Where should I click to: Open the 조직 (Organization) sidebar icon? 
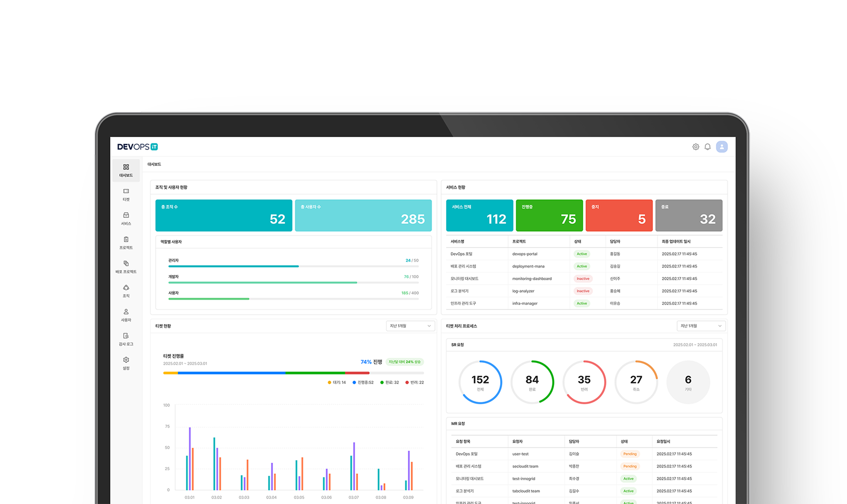[x=126, y=291]
